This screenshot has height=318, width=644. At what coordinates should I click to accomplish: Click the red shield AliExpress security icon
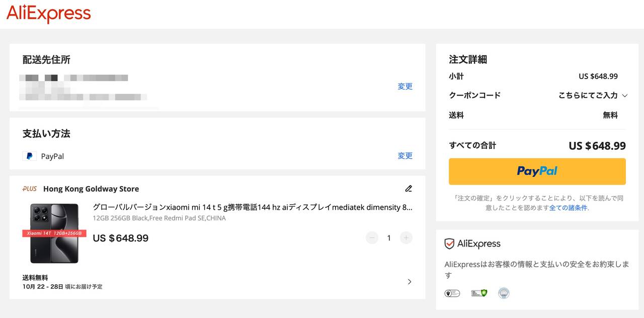pos(449,244)
